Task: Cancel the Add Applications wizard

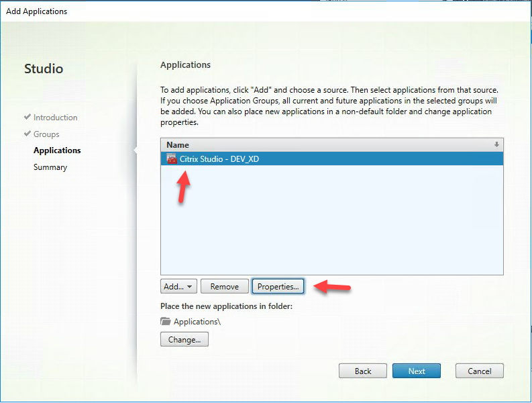Action: 480,371
